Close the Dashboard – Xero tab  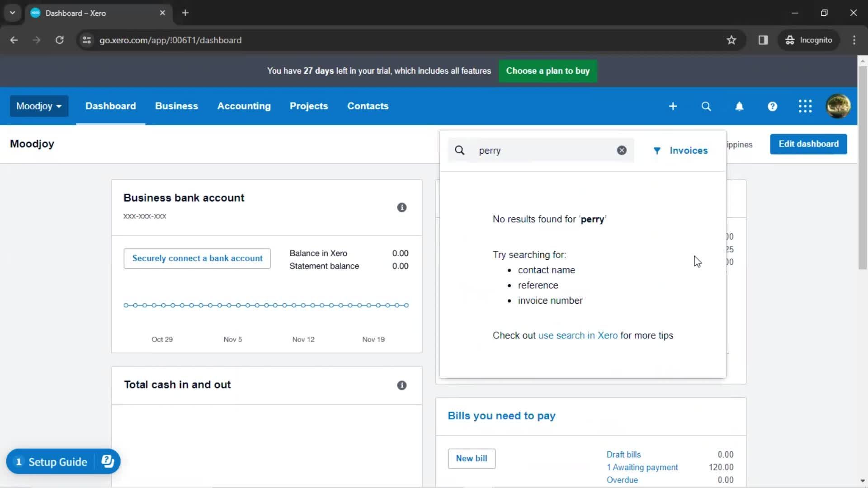pyautogui.click(x=162, y=13)
